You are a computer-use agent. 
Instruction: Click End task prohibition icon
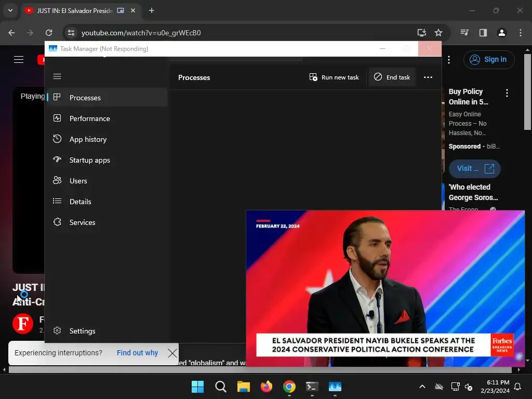click(x=378, y=77)
